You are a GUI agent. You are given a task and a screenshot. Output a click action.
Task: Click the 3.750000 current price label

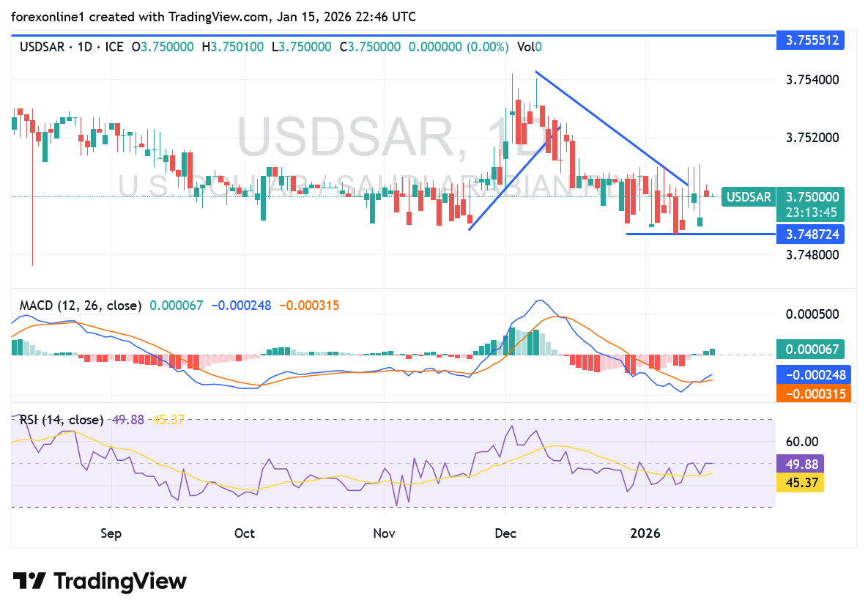[x=812, y=197]
